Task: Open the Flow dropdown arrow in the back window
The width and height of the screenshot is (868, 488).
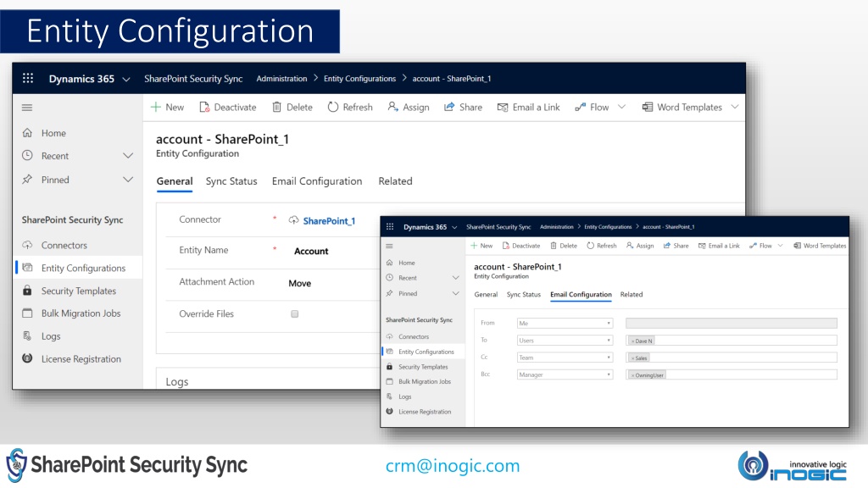Action: click(x=621, y=107)
